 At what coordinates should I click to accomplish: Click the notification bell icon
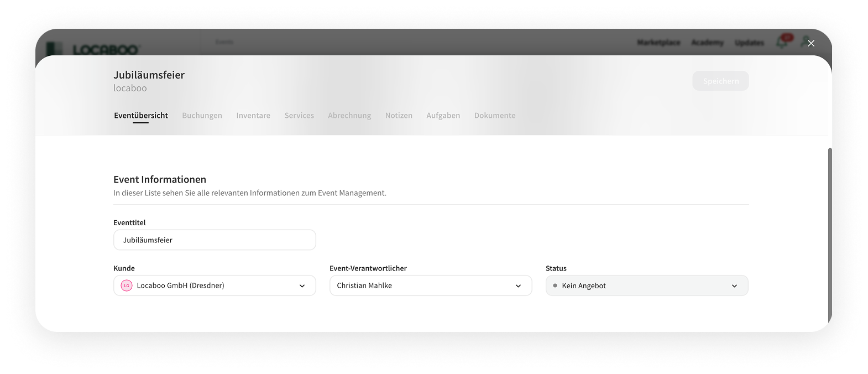pyautogui.click(x=782, y=42)
